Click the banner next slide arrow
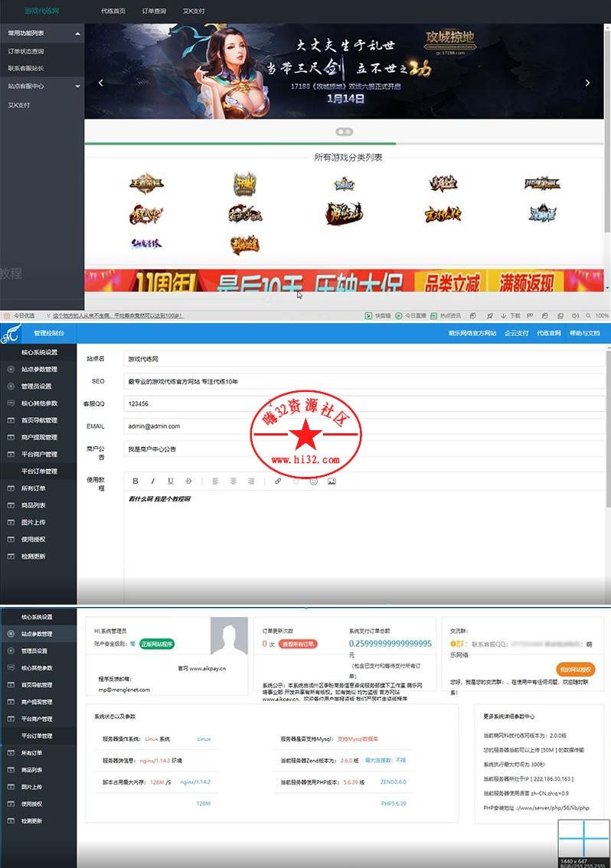611x868 pixels. pyautogui.click(x=587, y=83)
